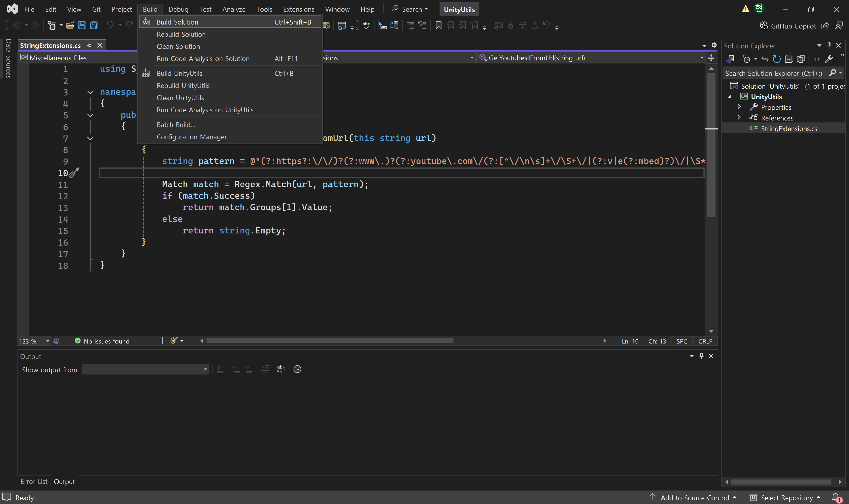Click the Save All toolbar icon
849x504 pixels.
[x=94, y=25]
